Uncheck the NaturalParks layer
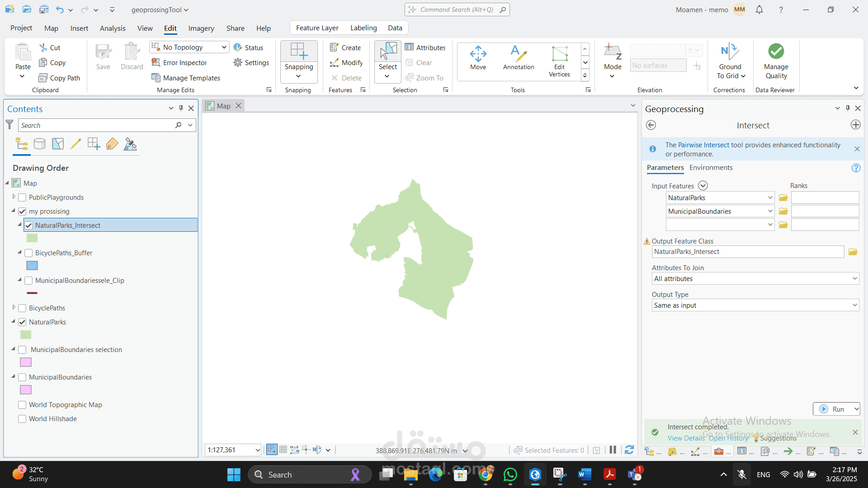 [x=22, y=322]
